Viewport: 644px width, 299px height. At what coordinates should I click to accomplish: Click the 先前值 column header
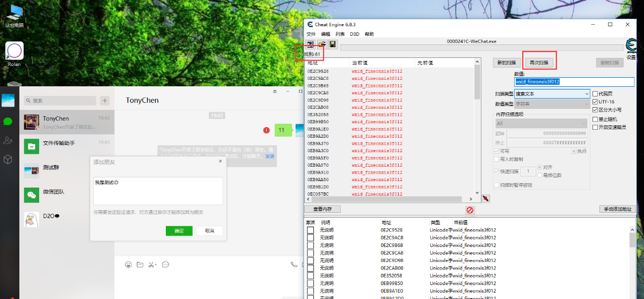445,63
